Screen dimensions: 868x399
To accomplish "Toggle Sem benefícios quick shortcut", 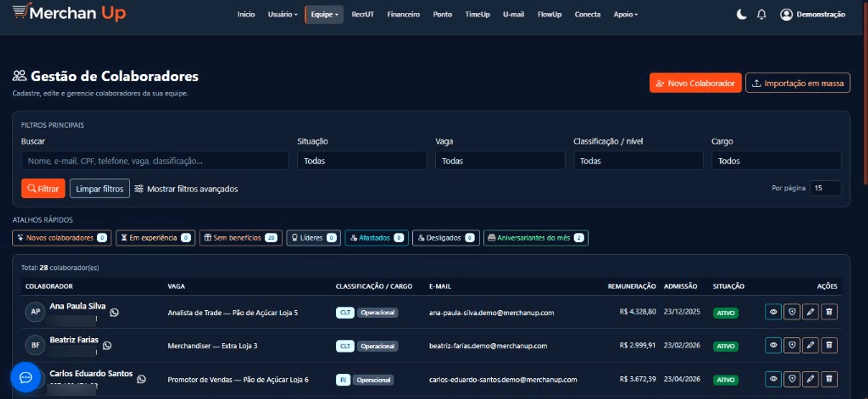I will (x=241, y=238).
